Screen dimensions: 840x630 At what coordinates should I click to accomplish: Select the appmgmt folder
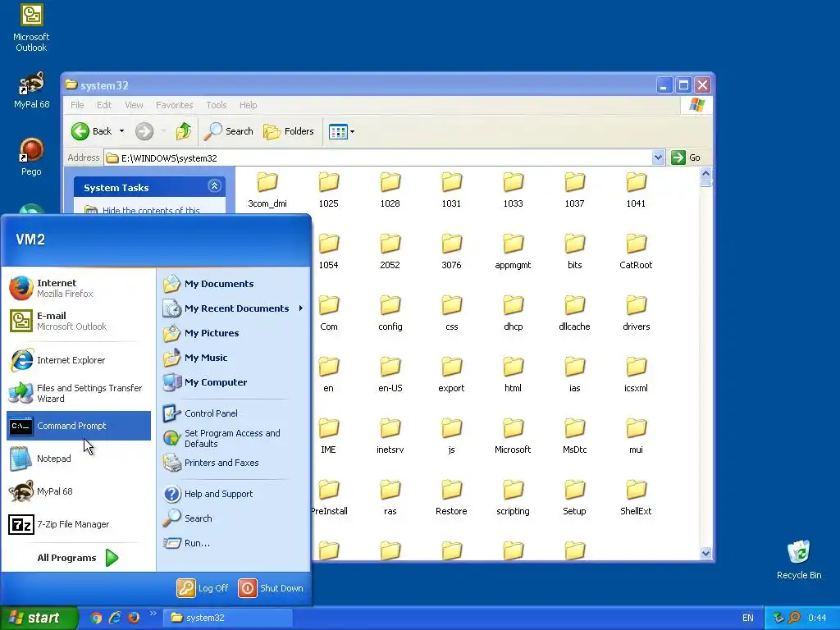pos(513,252)
